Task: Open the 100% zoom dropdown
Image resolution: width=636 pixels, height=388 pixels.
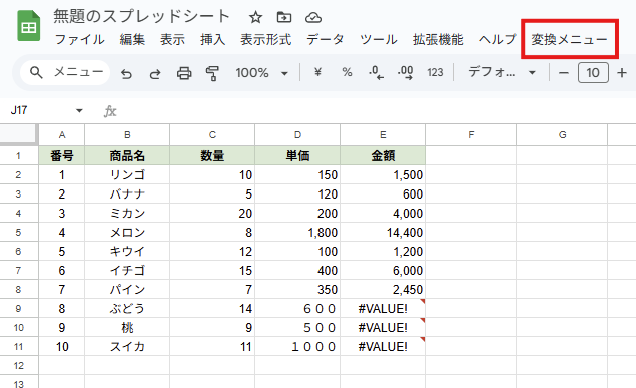Action: click(262, 73)
